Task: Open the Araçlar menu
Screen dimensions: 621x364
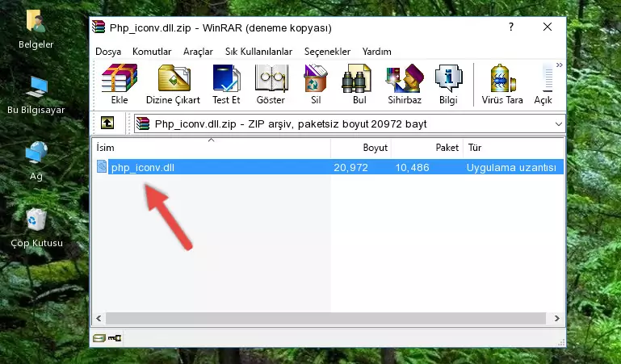Action: click(x=198, y=52)
